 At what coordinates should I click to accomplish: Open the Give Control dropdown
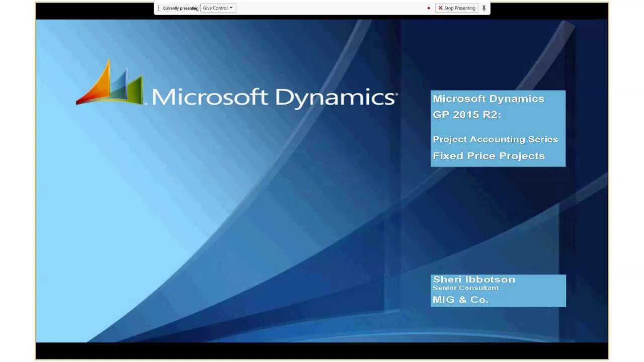tap(218, 8)
